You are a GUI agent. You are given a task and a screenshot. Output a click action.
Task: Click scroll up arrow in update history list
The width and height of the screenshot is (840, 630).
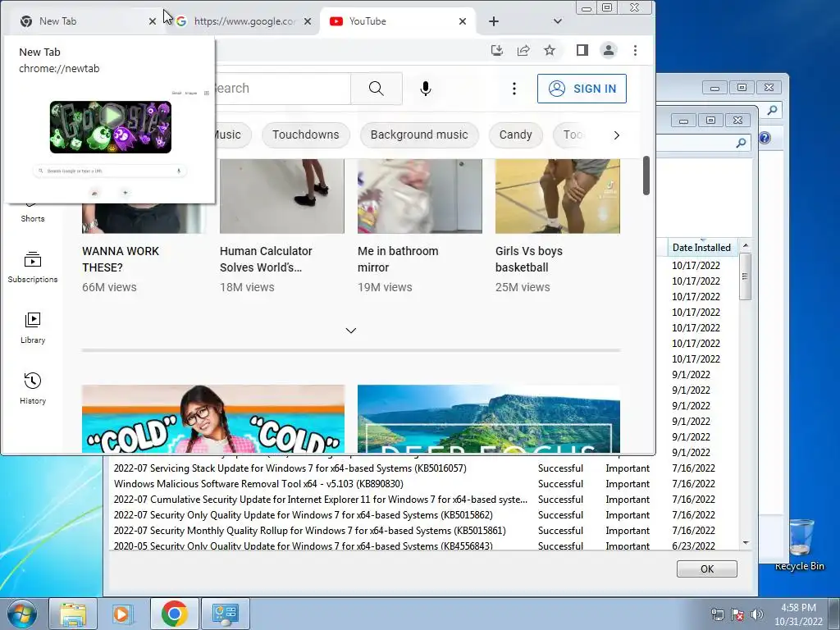745,245
